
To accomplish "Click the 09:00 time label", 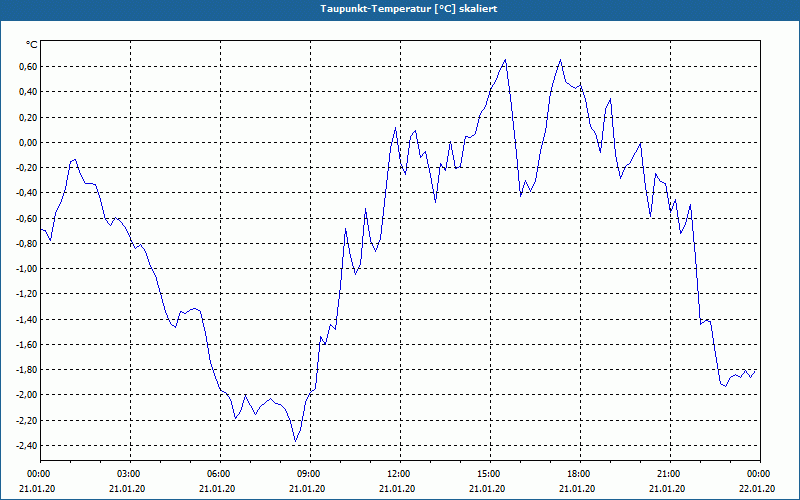I will pyautogui.click(x=310, y=474).
